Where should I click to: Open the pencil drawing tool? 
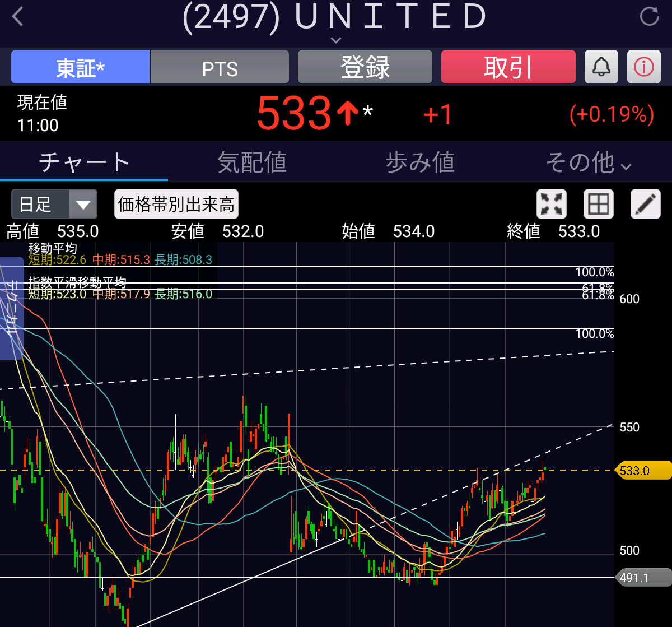point(646,204)
